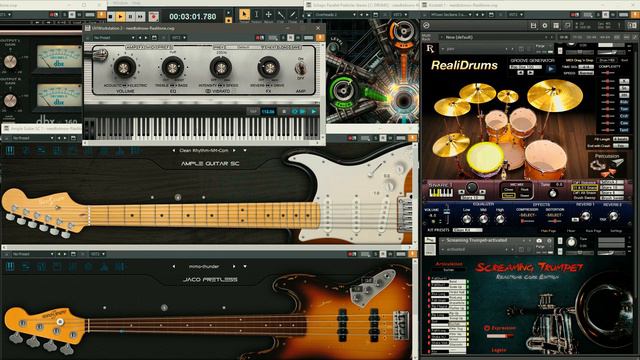Select next Jaco Fretless preset arrow

[x=234, y=267]
